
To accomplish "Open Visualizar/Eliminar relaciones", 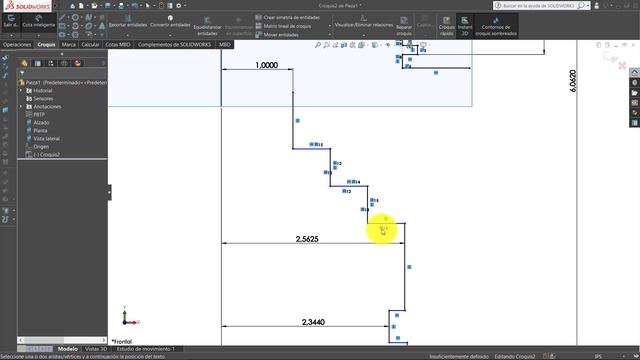I will click(x=363, y=21).
